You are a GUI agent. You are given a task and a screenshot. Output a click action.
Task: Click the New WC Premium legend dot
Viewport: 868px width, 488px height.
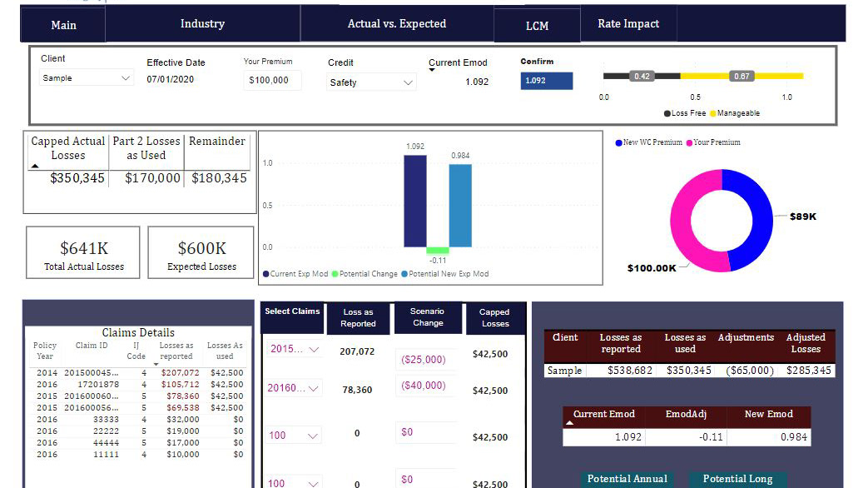[619, 143]
